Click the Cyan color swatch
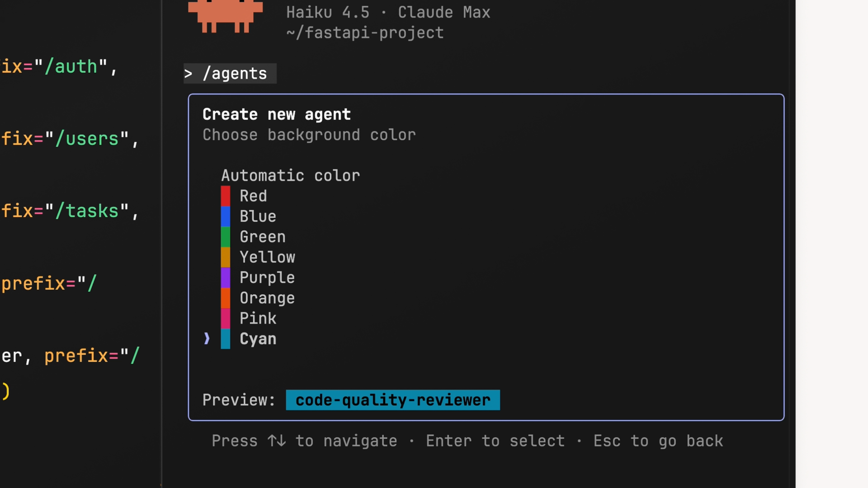Image resolution: width=868 pixels, height=488 pixels. (x=225, y=339)
